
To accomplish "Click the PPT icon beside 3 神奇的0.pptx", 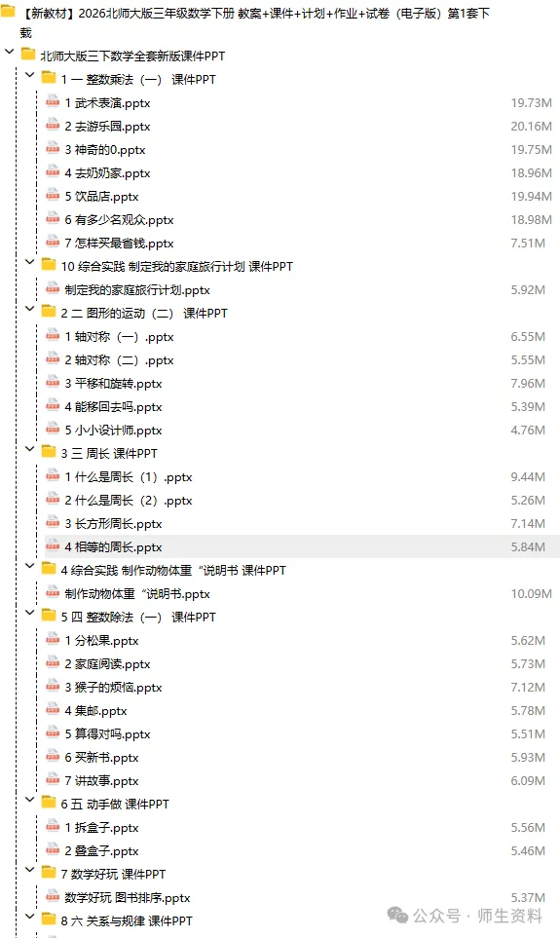I will click(x=53, y=149).
